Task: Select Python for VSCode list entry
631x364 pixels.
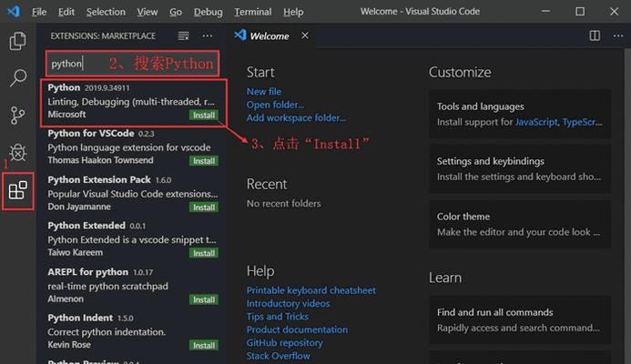Action: click(133, 149)
